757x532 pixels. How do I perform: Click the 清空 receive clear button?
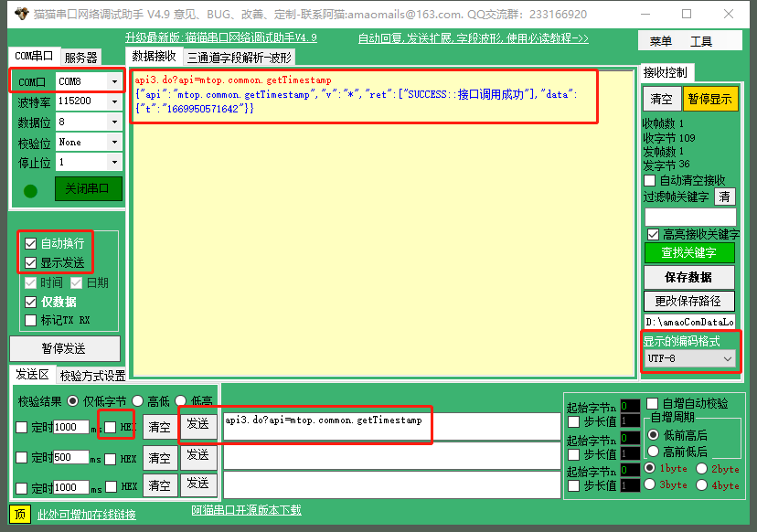(x=662, y=99)
